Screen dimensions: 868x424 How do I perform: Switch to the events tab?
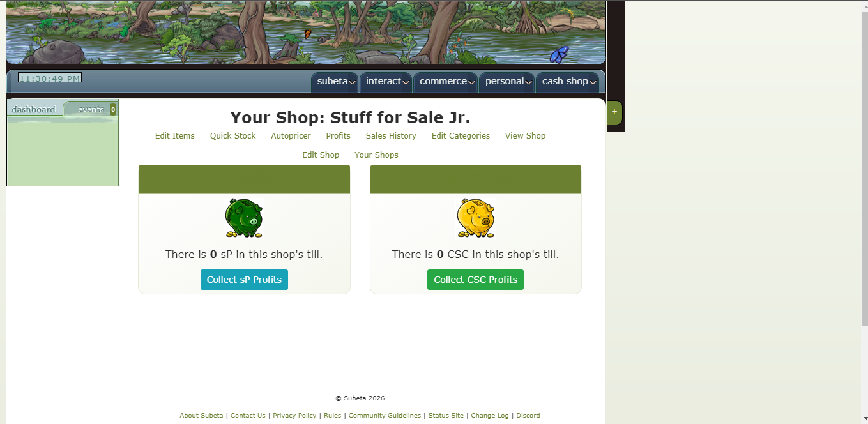[91, 109]
